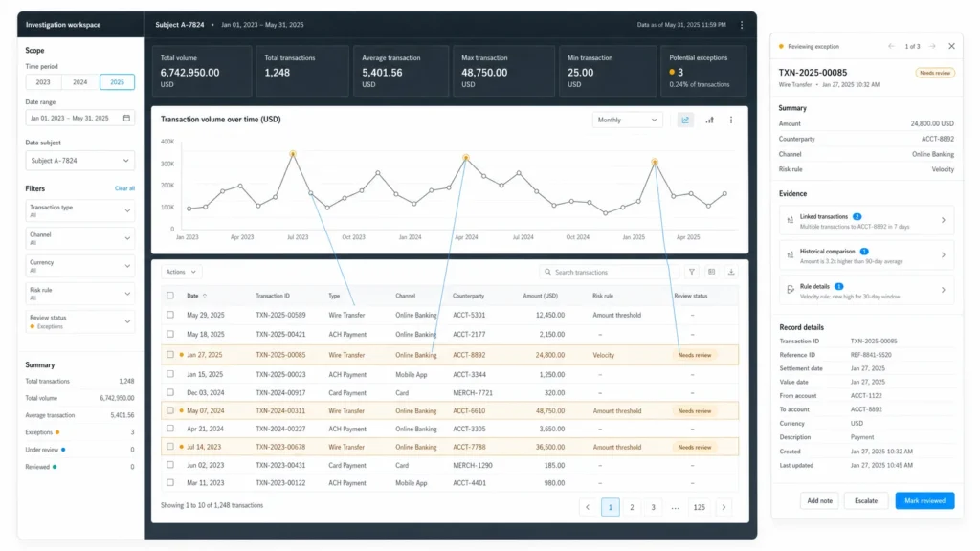Open the header kebab menu next to data timestamp
The width and height of the screenshot is (980, 551).
tap(742, 25)
